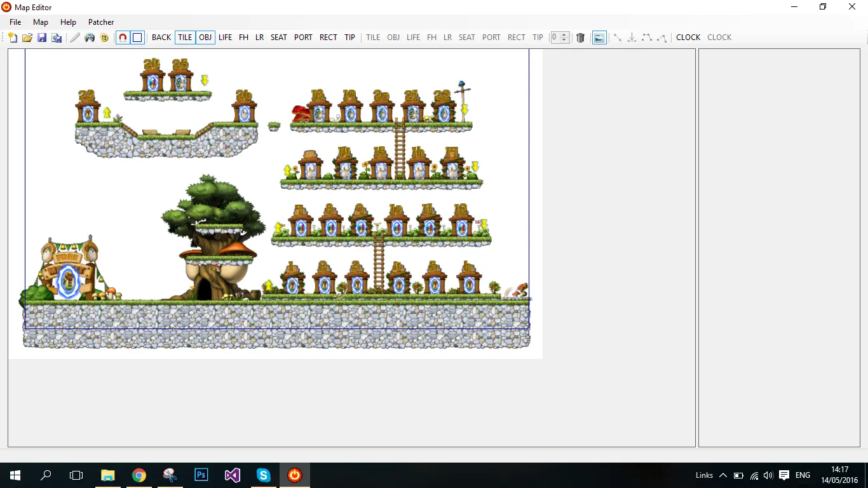Show hidden tray icons with the chevron
Image resolution: width=868 pixels, height=488 pixels.
click(x=722, y=475)
